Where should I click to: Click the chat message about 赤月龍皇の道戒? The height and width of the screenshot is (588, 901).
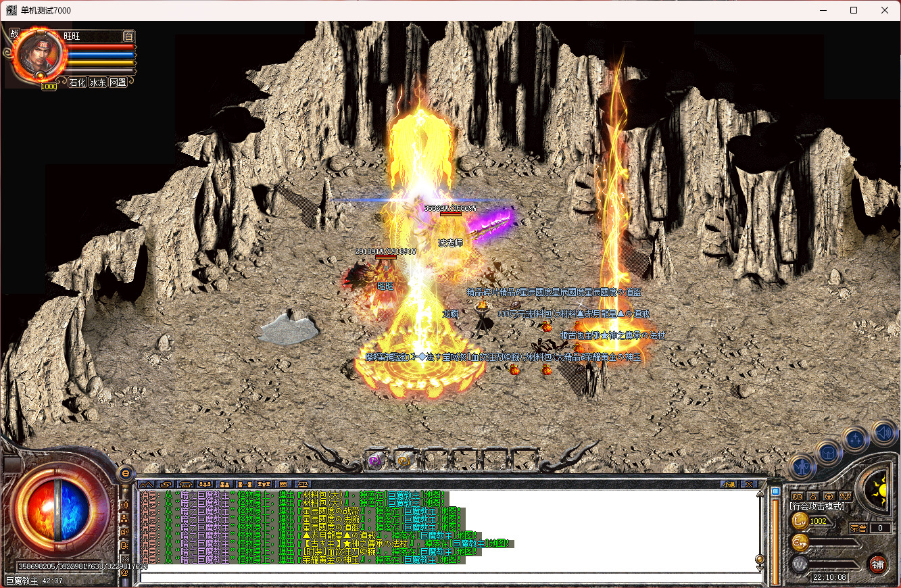point(311,535)
